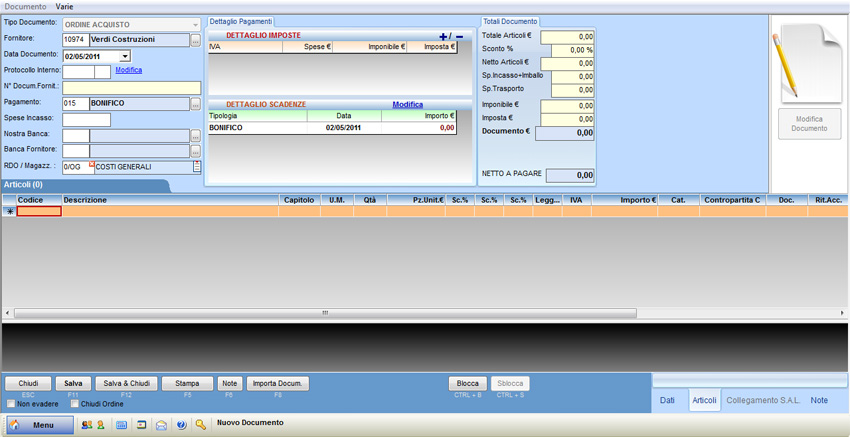
Task: Click the key icon in bottom toolbar
Action: 201,425
